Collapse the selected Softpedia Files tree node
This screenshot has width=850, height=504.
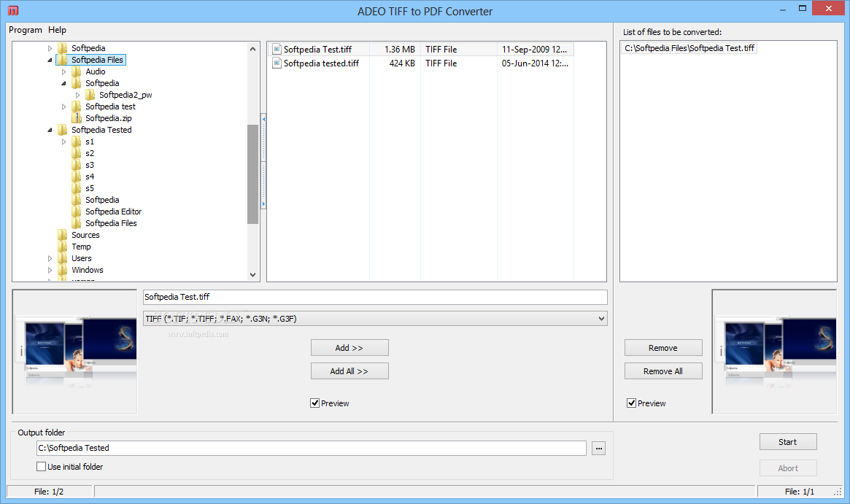coord(50,60)
